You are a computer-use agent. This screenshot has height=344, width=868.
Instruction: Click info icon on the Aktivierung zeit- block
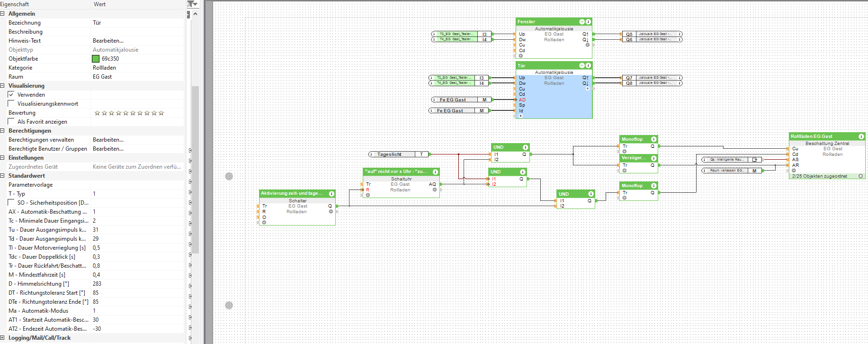tap(331, 194)
